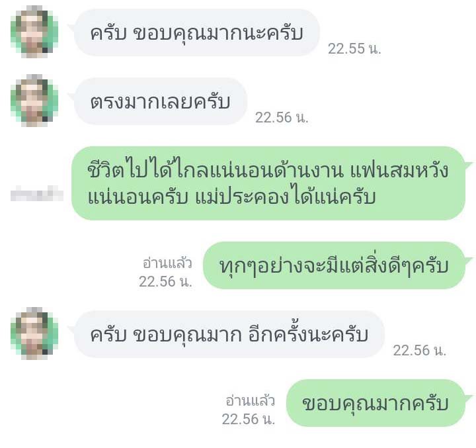Click the words แม่ประคองได้แน่ครับ in green message
The width and height of the screenshot is (476, 448).
285,197
